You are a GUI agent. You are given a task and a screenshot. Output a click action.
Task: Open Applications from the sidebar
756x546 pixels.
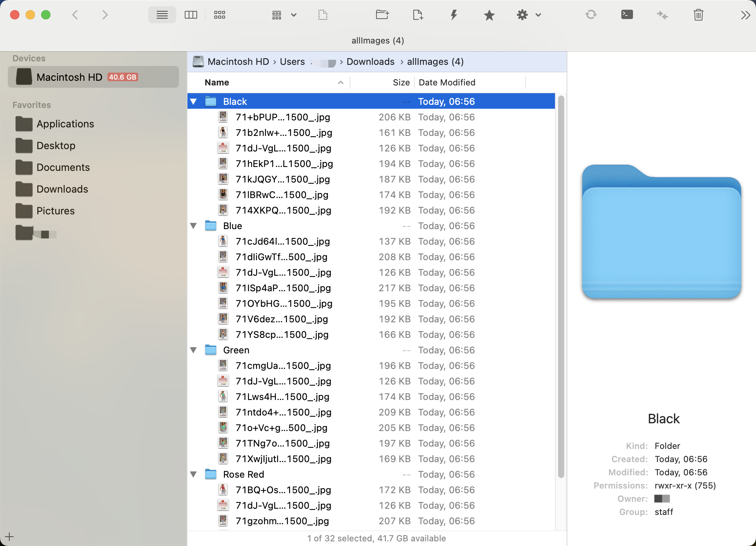[x=65, y=124]
